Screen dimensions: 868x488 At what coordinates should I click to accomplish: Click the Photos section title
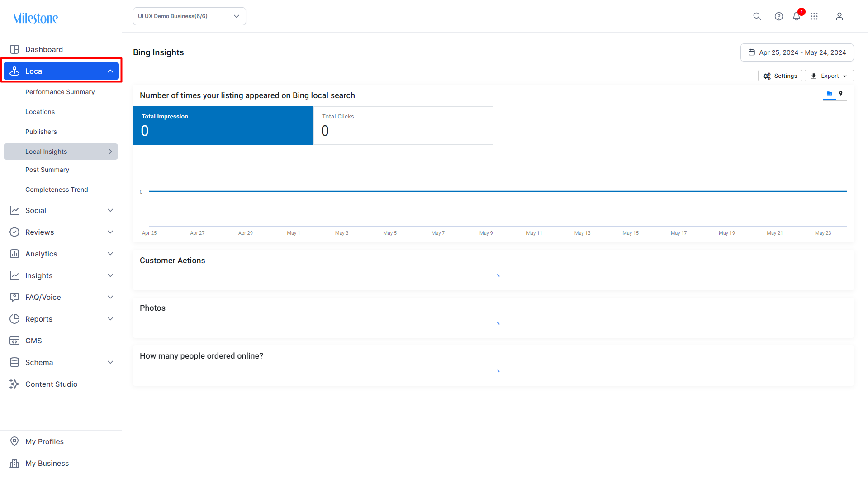152,308
